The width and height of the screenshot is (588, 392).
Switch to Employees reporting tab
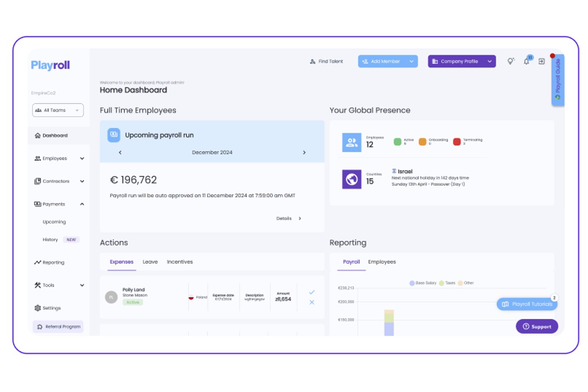click(382, 262)
